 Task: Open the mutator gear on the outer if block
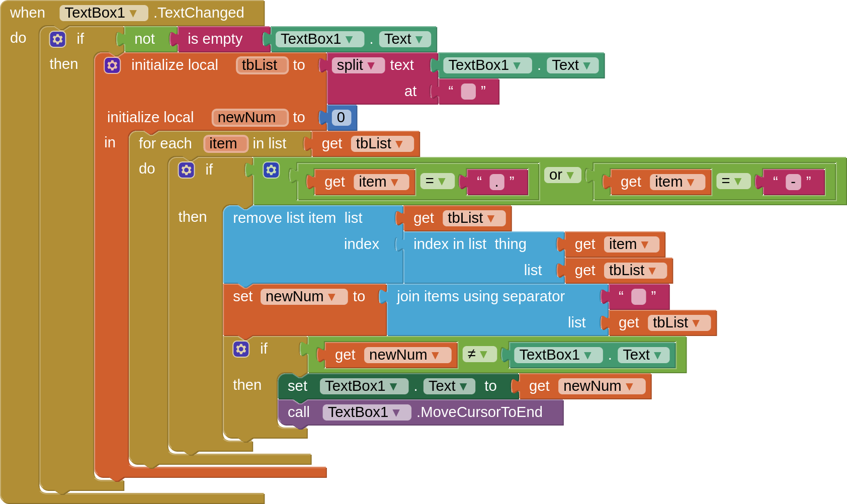pyautogui.click(x=57, y=39)
